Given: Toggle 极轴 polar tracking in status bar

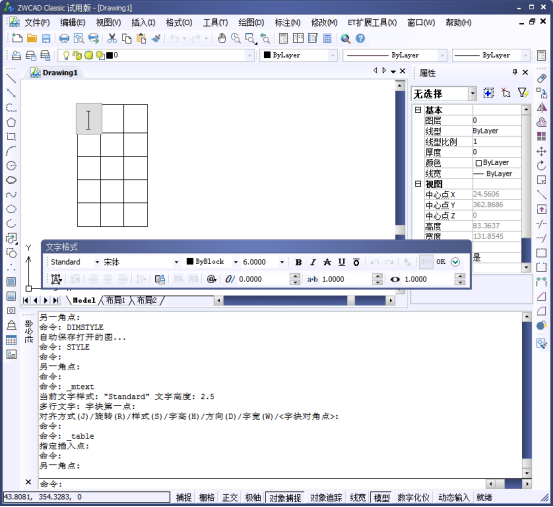Looking at the screenshot, I should [x=253, y=497].
